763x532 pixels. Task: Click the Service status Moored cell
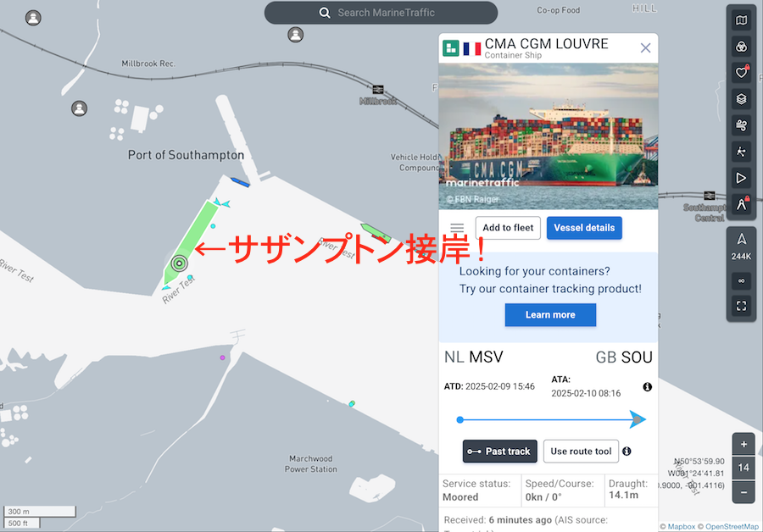point(480,490)
